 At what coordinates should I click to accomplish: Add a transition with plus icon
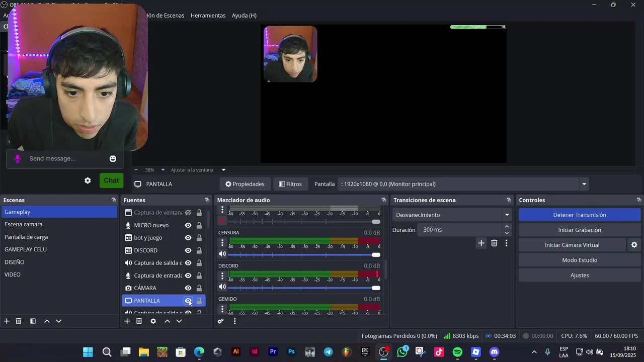481,243
